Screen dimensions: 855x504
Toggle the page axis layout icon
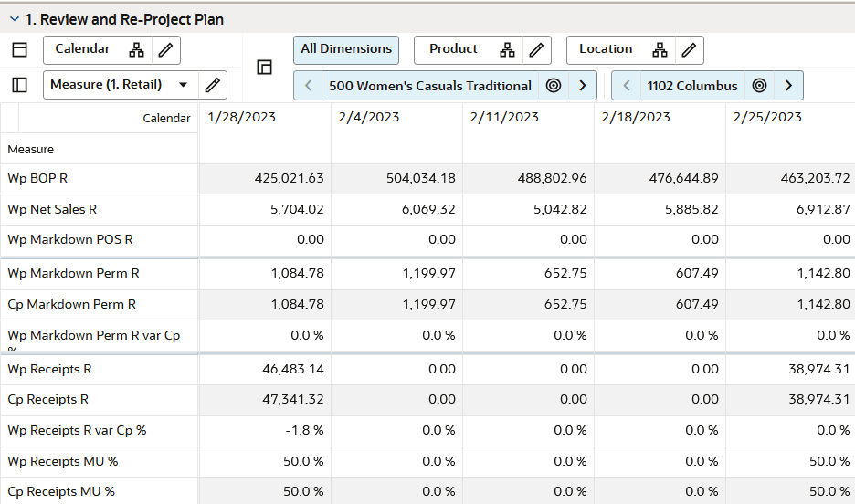click(x=265, y=67)
